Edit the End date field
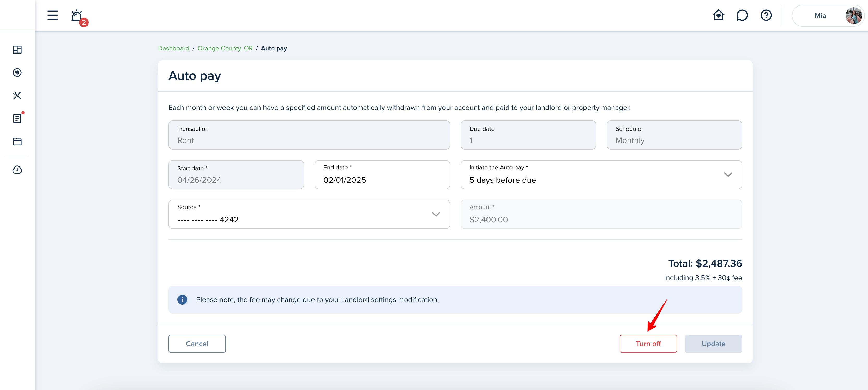 click(382, 174)
